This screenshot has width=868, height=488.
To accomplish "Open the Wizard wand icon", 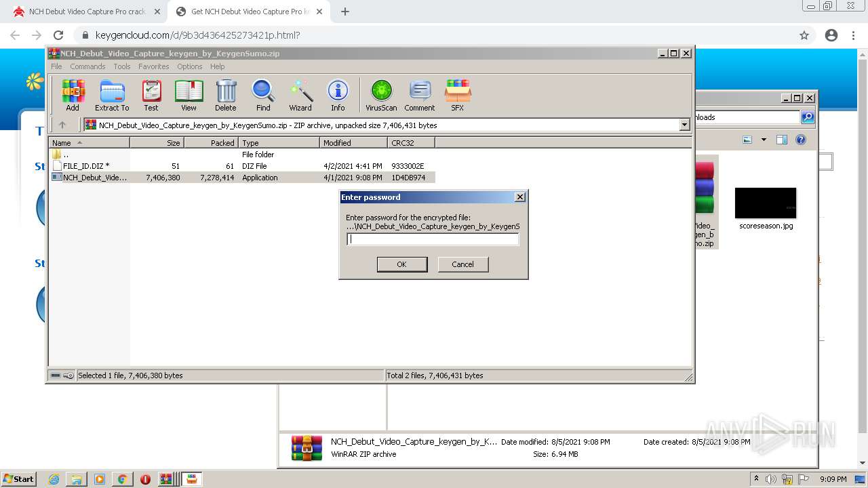I will coord(300,95).
